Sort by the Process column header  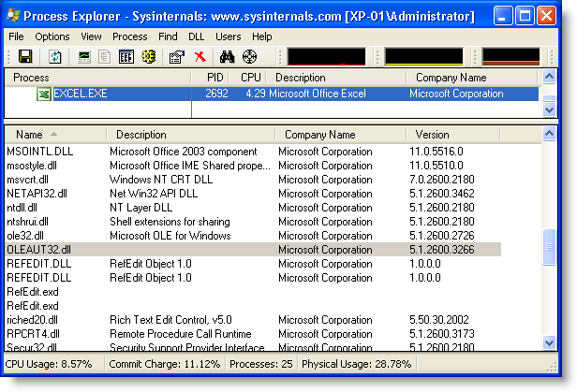(x=97, y=78)
